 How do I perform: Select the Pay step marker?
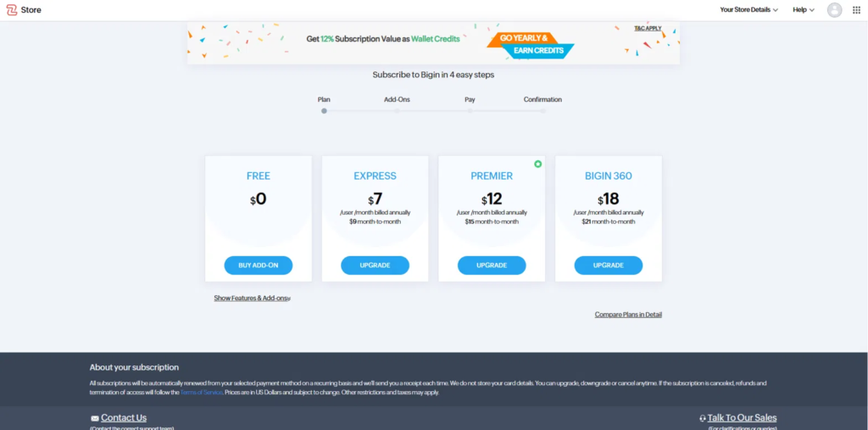[x=470, y=111]
